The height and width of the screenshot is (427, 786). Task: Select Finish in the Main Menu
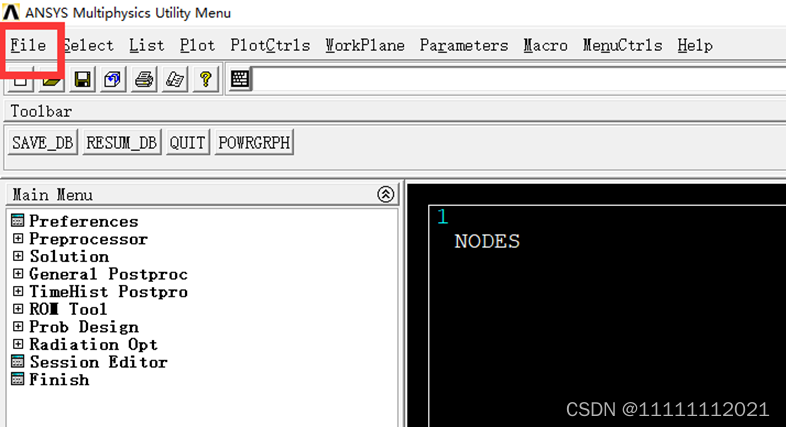pyautogui.click(x=59, y=379)
